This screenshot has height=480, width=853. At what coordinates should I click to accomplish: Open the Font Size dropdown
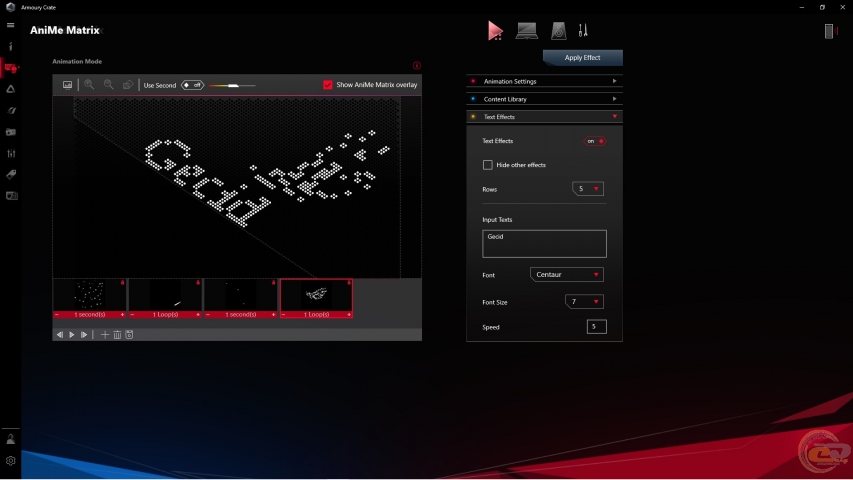click(x=584, y=301)
